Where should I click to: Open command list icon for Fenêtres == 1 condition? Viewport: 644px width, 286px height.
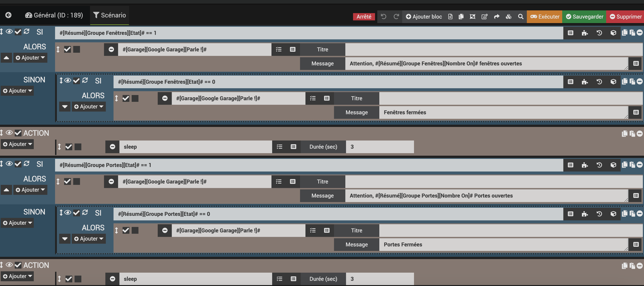(x=571, y=33)
